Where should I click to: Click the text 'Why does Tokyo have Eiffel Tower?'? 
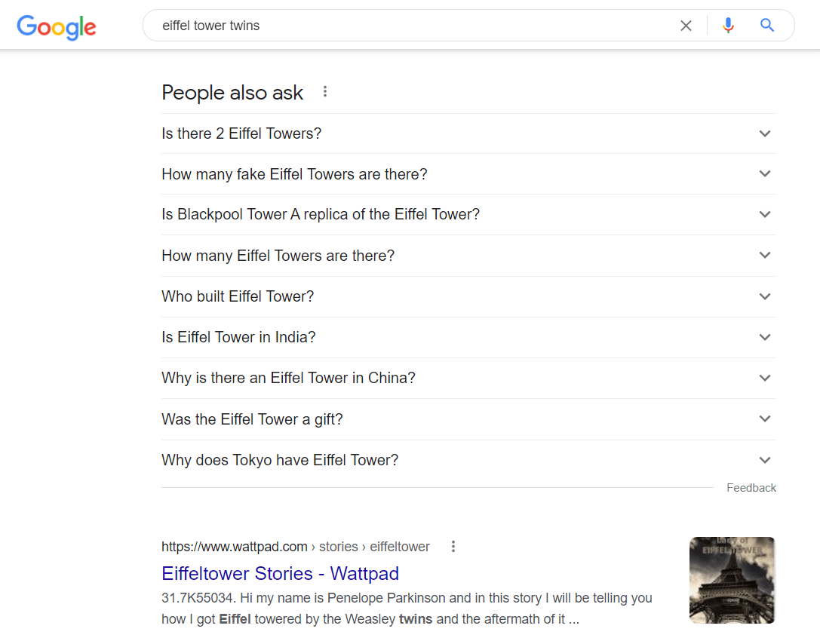click(280, 460)
